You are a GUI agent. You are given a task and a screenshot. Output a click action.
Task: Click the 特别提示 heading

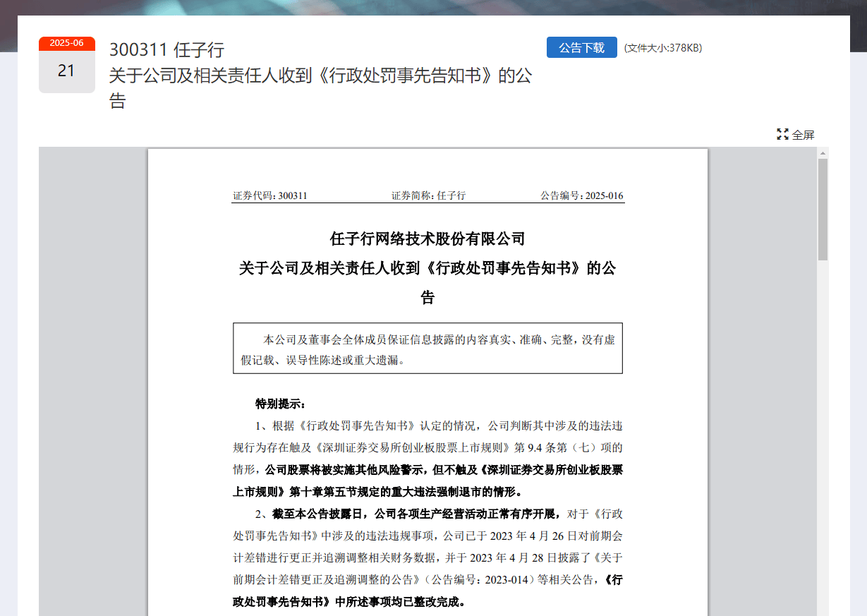[281, 404]
